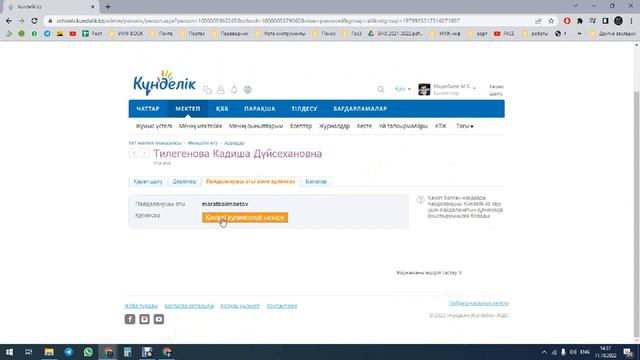This screenshot has width=640, height=360.
Task: Open the extensions puzzle icon
Action: pyautogui.click(x=580, y=21)
